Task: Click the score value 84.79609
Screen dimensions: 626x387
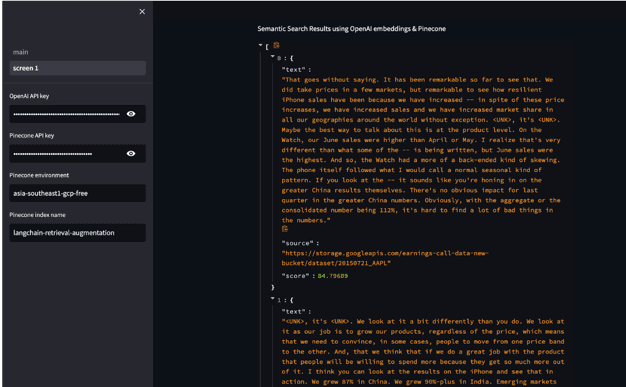Action: (333, 276)
